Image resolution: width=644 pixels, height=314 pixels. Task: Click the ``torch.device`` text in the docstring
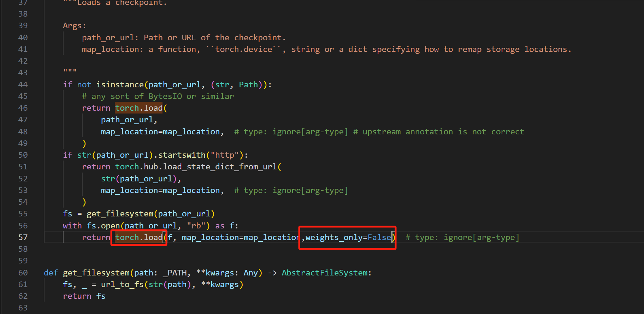click(x=244, y=49)
